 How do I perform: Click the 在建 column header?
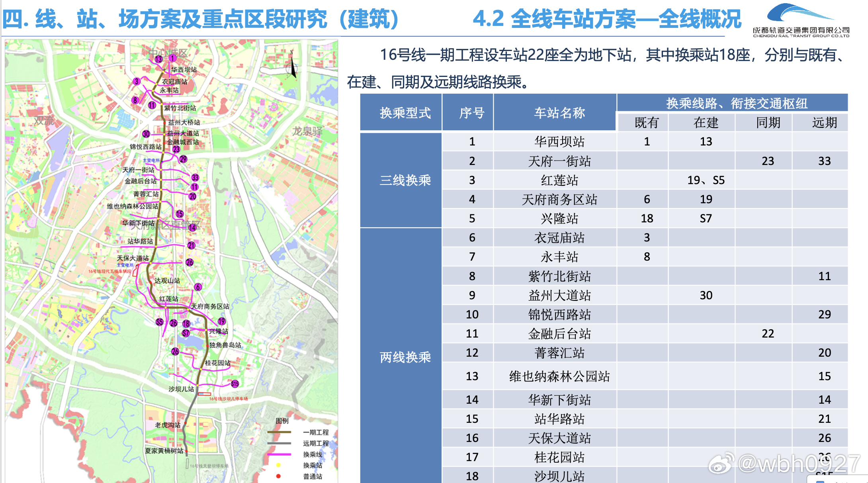coord(702,122)
